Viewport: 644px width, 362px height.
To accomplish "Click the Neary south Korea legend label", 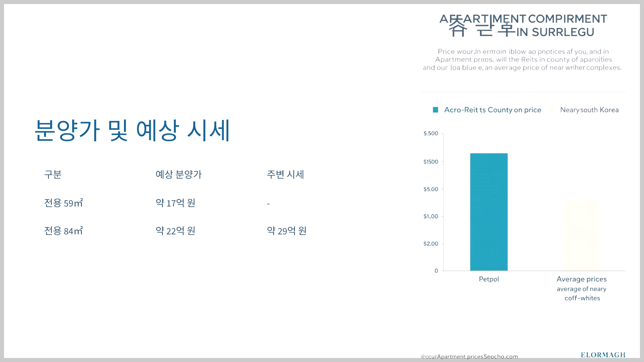I will 589,110.
